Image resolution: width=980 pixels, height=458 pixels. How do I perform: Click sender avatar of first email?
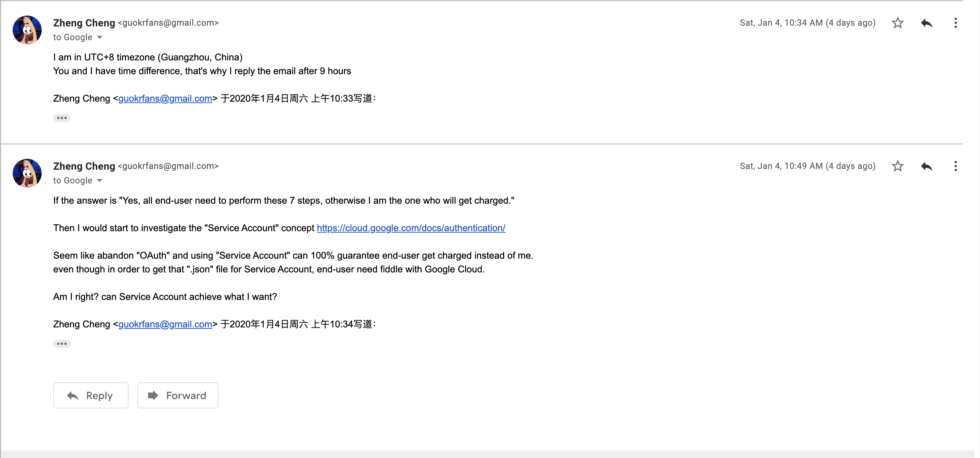pos(27,30)
